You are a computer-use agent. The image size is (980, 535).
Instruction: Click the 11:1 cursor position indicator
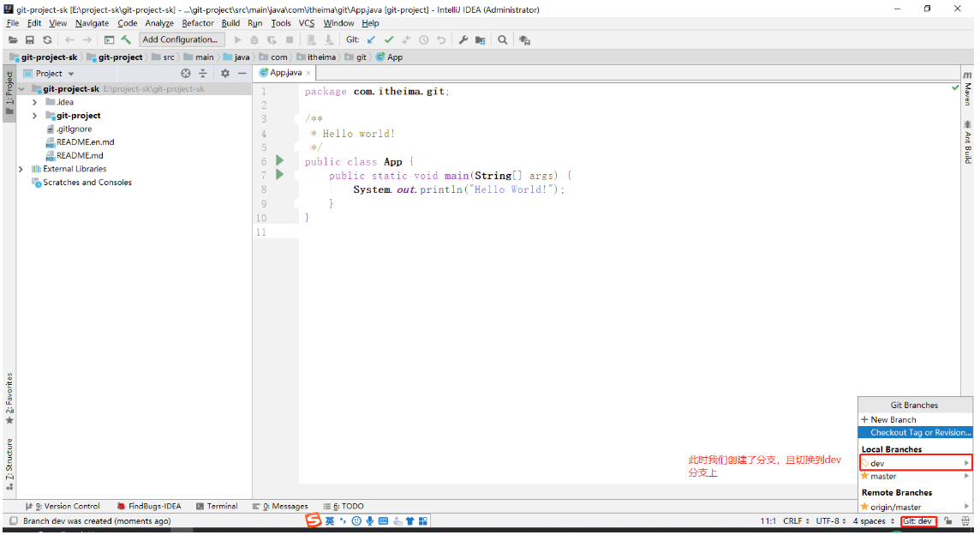(768, 521)
